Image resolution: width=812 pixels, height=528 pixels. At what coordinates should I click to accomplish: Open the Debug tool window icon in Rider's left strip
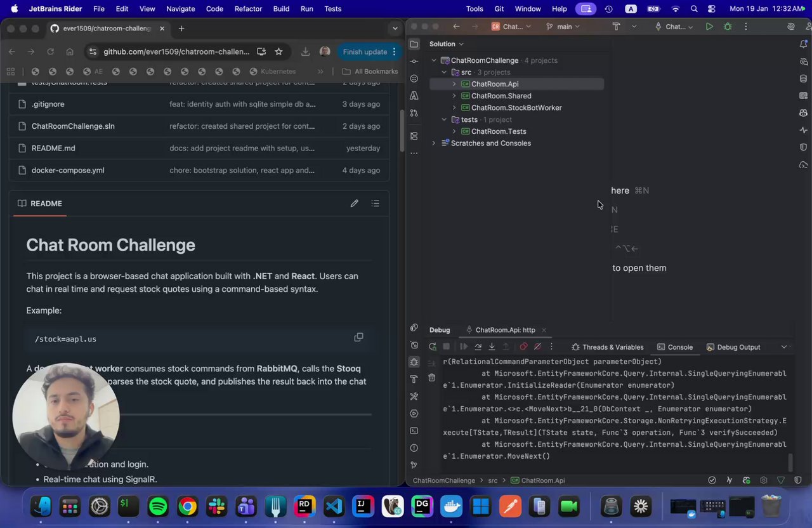click(x=414, y=362)
